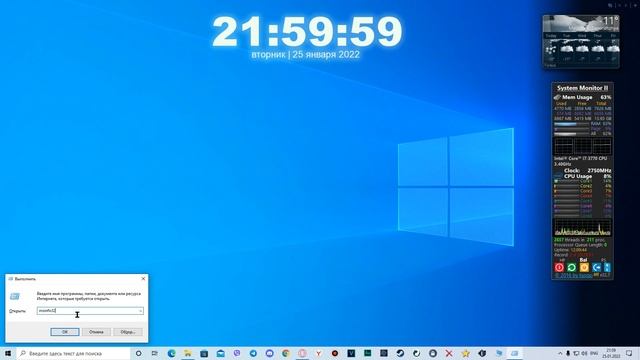This screenshot has height=360, width=640.
Task: Click the taskbar search box
Action: [x=73, y=353]
